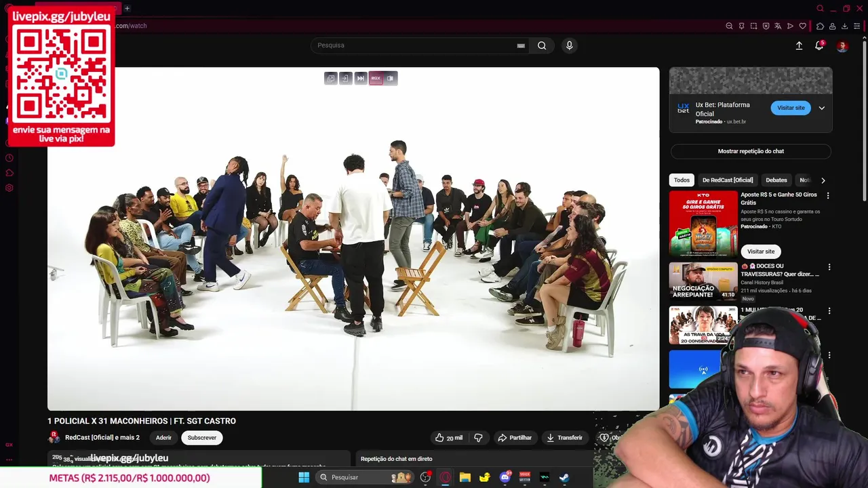Toggle the RGX overlay button

coord(376,78)
